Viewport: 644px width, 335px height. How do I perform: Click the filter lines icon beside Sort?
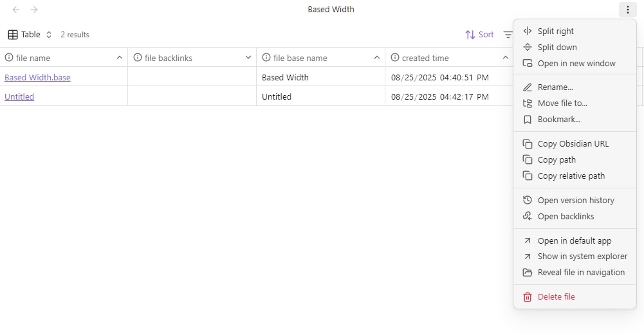pyautogui.click(x=508, y=35)
